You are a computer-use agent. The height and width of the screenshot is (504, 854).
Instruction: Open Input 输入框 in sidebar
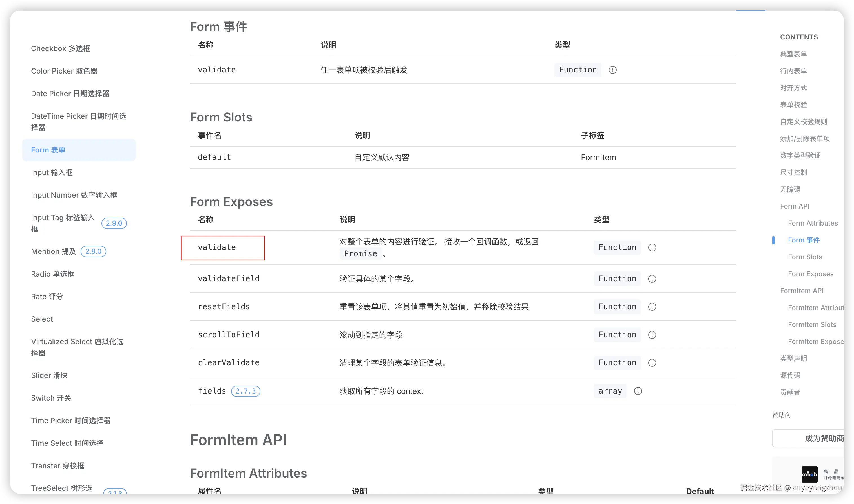pos(52,173)
